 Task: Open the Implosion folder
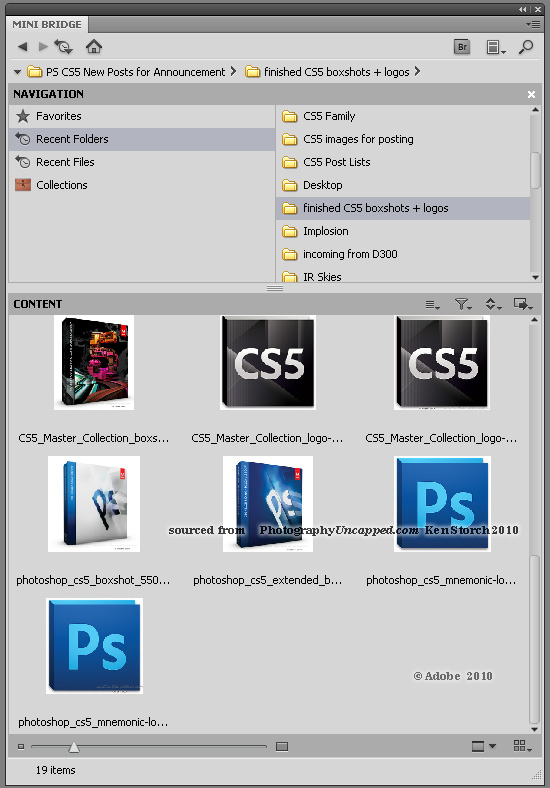point(403,231)
